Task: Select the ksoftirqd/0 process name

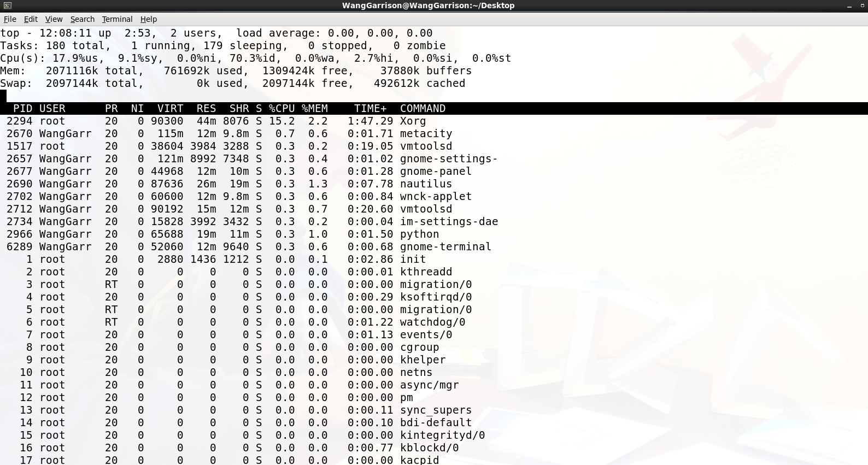Action: pyautogui.click(x=436, y=297)
